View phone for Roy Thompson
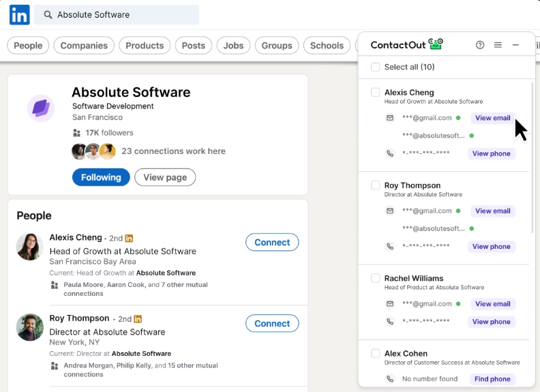 [492, 247]
